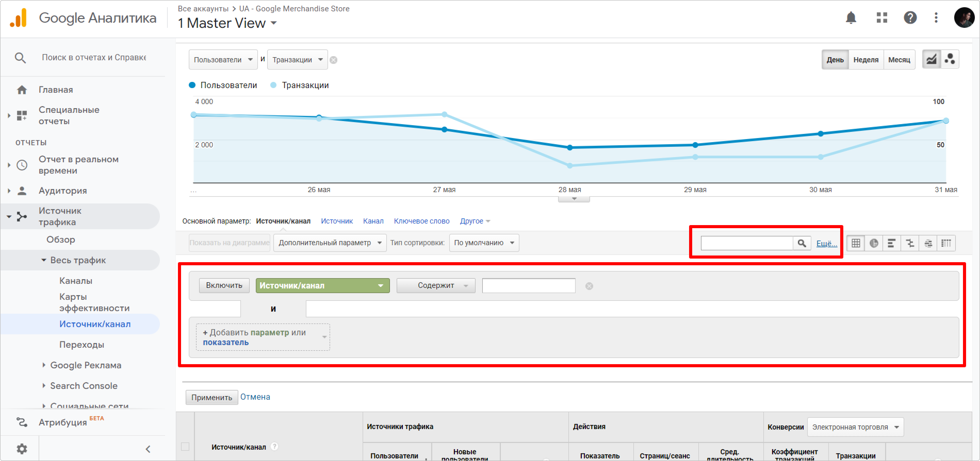This screenshot has width=980, height=461.
Task: Click the table search magnifier button
Action: (802, 243)
